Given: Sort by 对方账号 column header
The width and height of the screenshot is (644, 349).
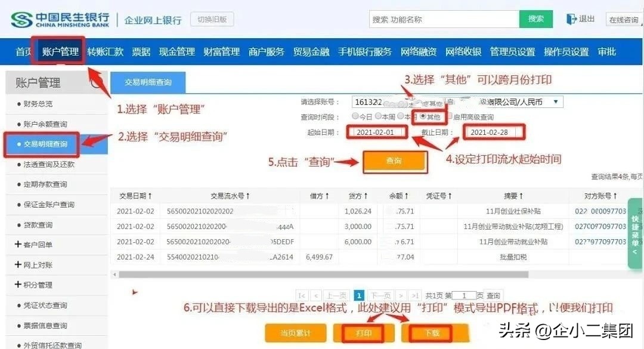Looking at the screenshot, I should tap(600, 196).
